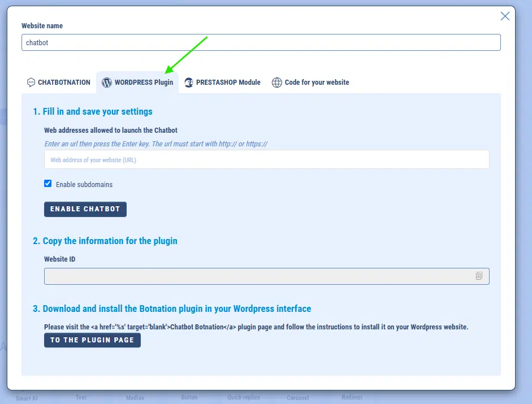Go to Code for your website tab
This screenshot has width=532, height=404.
pos(317,82)
